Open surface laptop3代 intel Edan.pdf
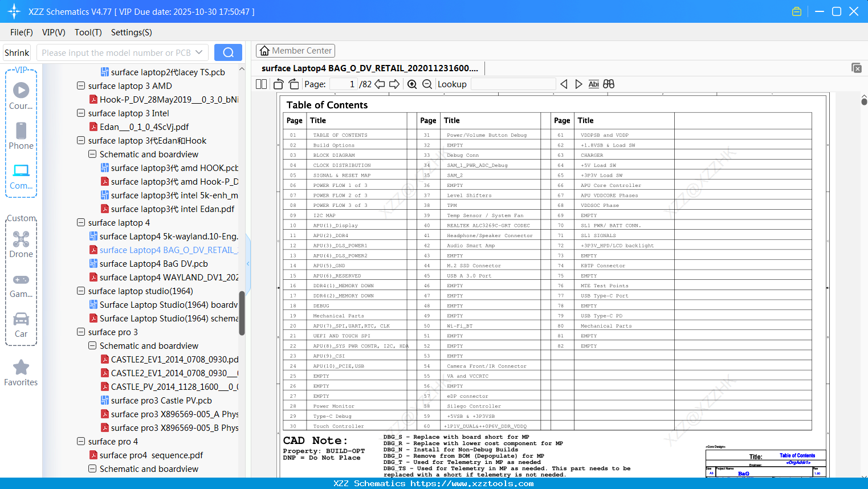Image resolution: width=868 pixels, height=489 pixels. click(168, 209)
